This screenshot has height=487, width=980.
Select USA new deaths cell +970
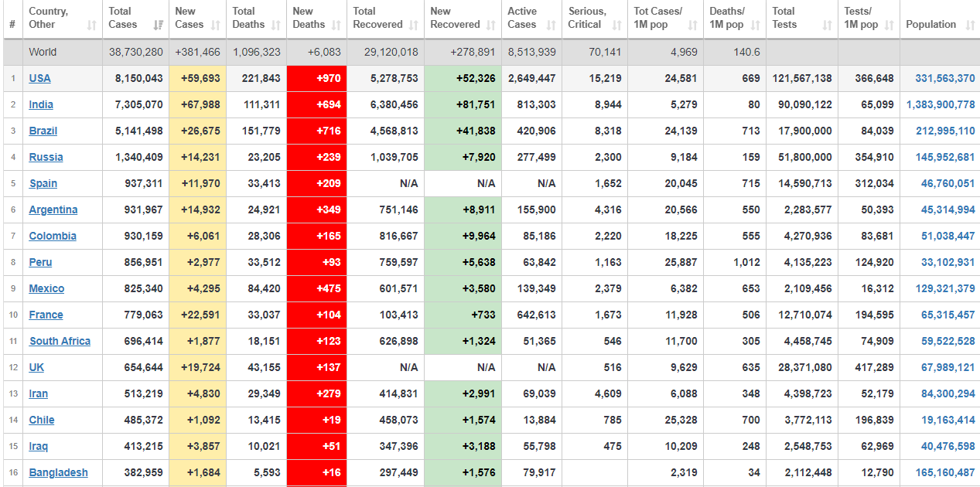point(316,78)
